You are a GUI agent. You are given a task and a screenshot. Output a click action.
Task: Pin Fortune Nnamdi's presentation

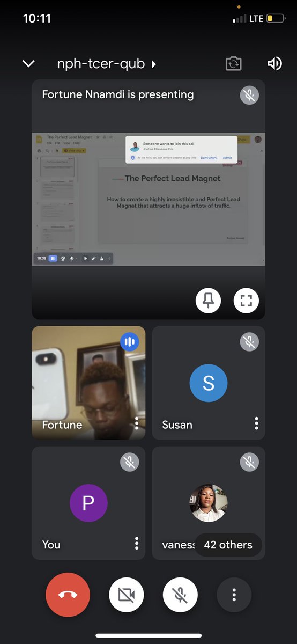click(x=209, y=301)
